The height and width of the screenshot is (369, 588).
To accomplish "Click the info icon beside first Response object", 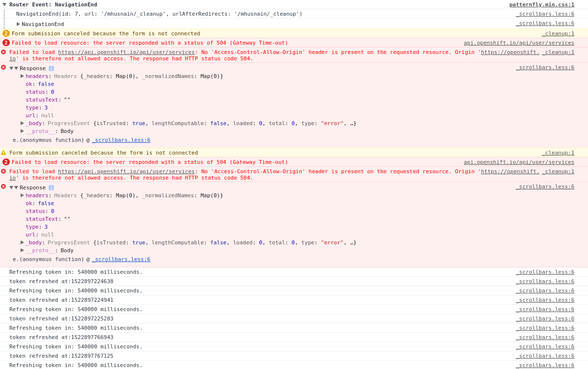I will coord(51,68).
